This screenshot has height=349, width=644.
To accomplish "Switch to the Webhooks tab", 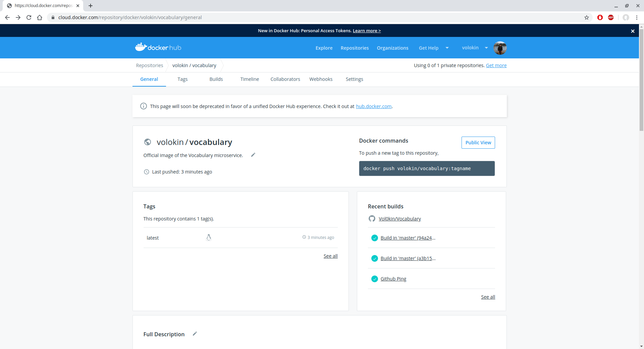I will 321,79.
